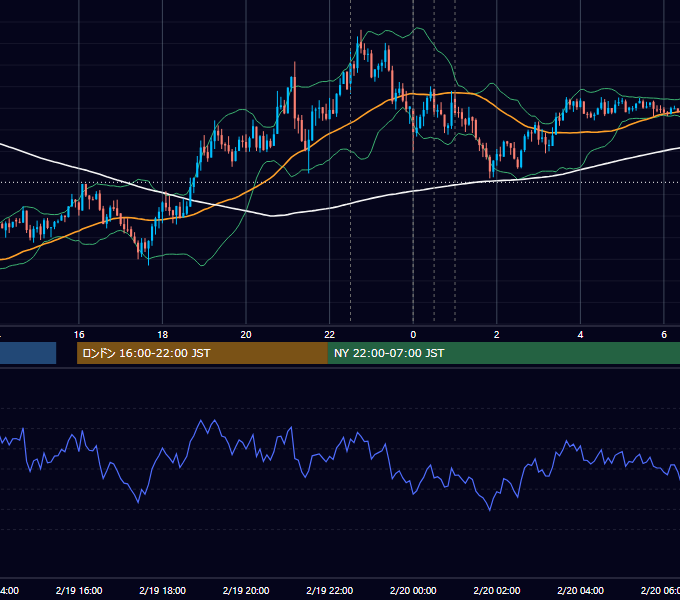Click the 2/19 18:00 label on indicator axis
Viewport: 680px width, 600px height.
click(163, 590)
